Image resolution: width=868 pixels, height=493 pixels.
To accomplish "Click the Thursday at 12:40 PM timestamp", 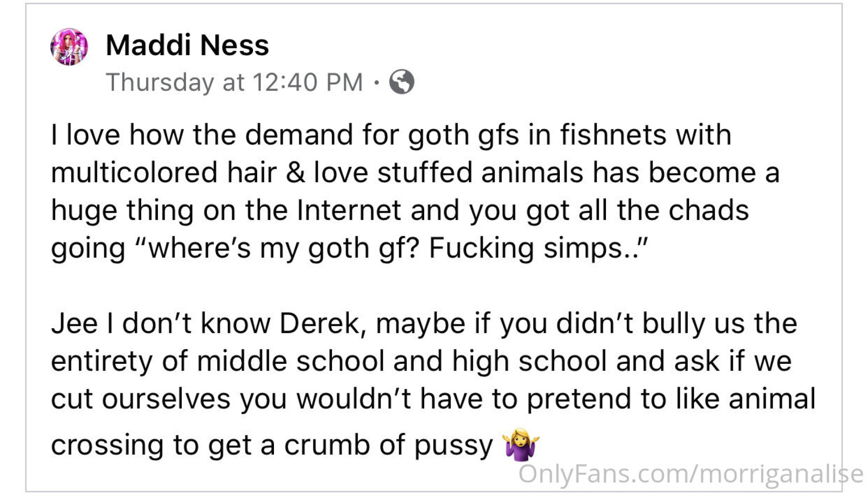I will [x=234, y=82].
